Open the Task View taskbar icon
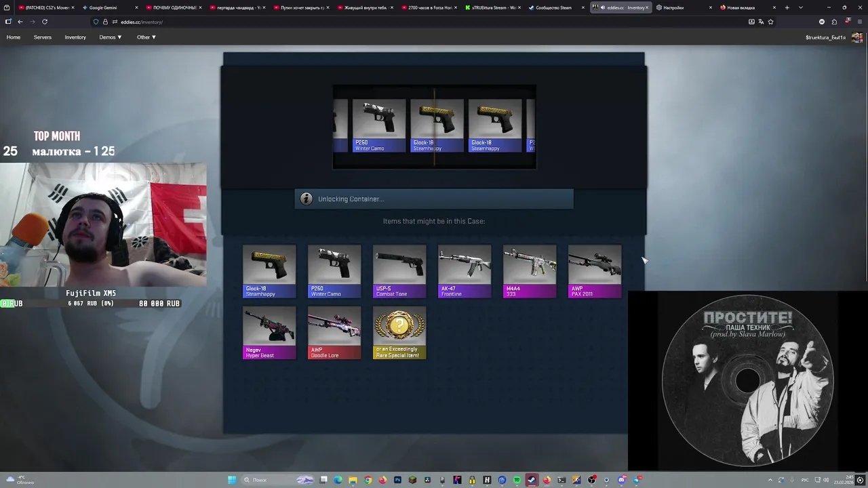Viewport: 868px width, 488px height. 323,480
